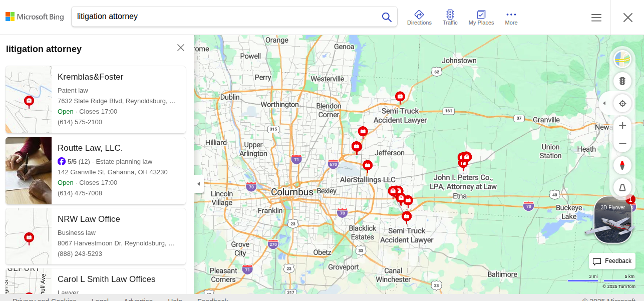Click the Canal Winchester map label
644x301 pixels.
point(393,274)
